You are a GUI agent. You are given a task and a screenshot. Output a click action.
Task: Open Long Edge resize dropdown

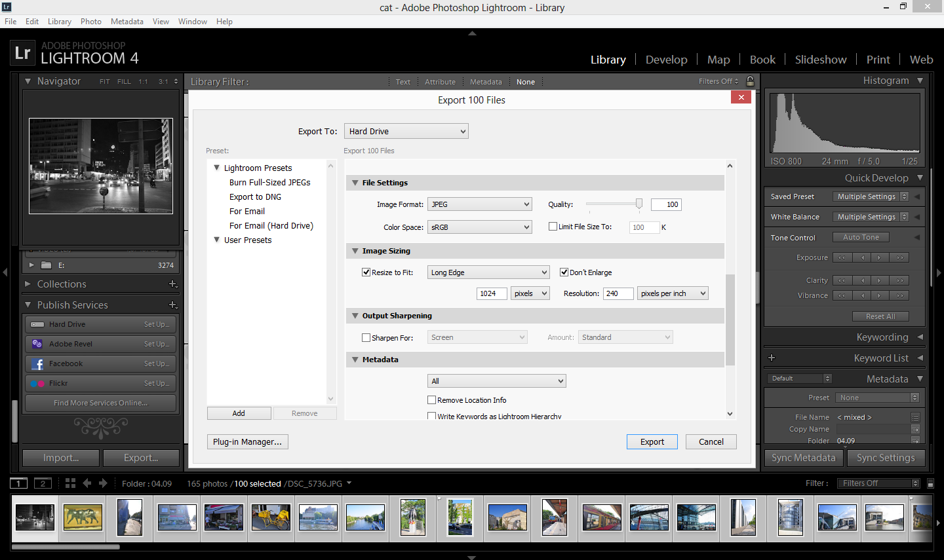[x=488, y=272]
